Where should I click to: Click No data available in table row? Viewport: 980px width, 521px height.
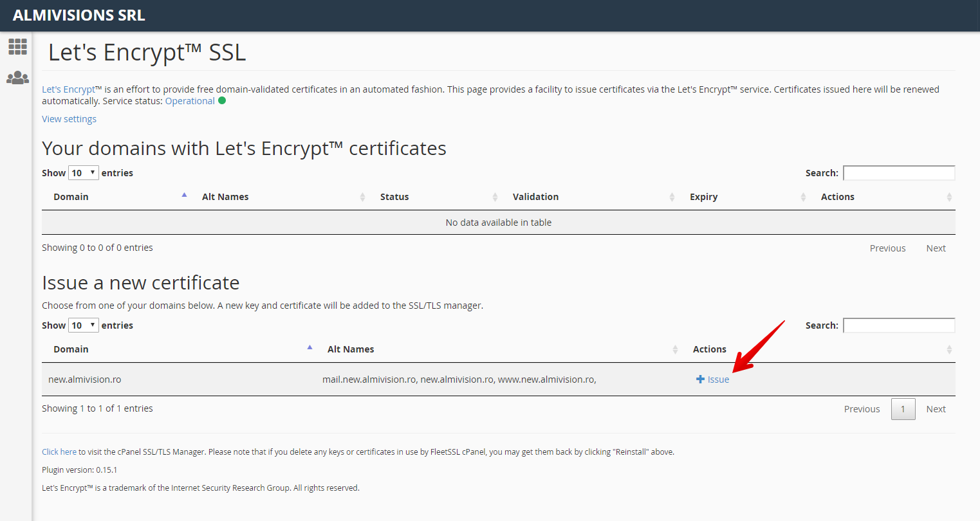click(x=499, y=223)
